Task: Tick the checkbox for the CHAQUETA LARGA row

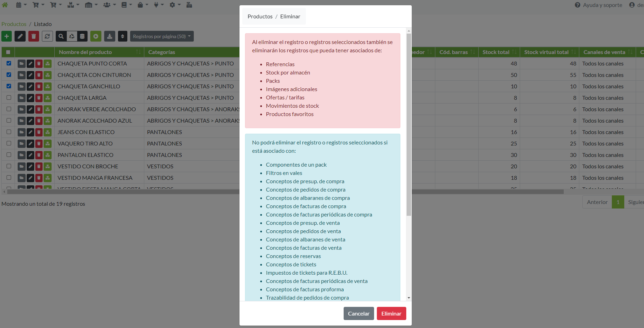Action: tap(9, 98)
